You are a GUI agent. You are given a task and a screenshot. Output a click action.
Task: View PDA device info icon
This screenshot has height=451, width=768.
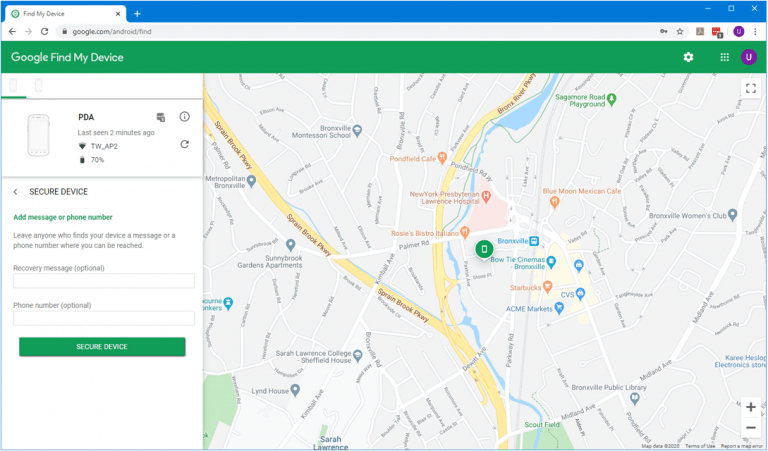(184, 117)
